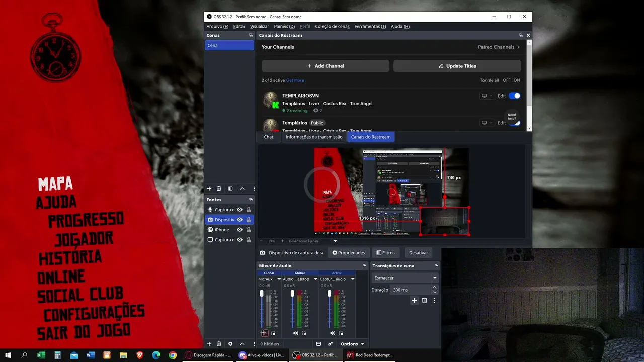Image resolution: width=644 pixels, height=362 pixels.
Task: Unmute the Mic/Aux channel
Action: tap(265, 333)
